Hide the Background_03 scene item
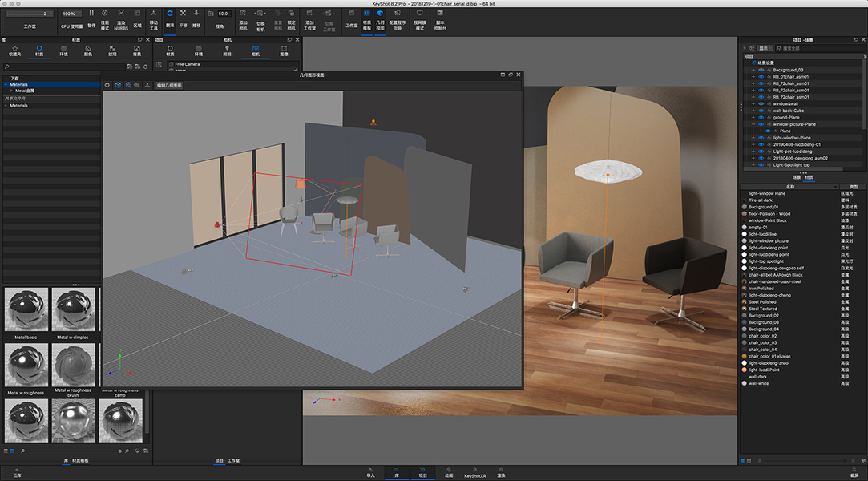This screenshot has width=868, height=481. pyautogui.click(x=761, y=70)
